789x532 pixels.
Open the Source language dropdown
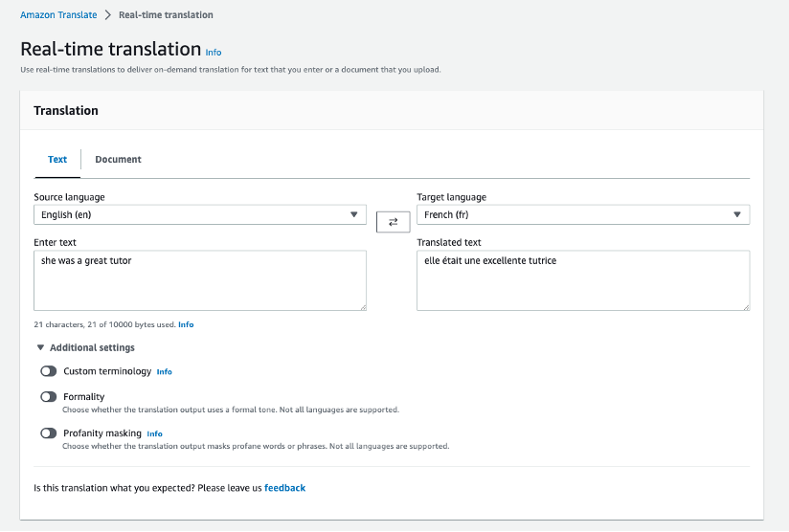199,214
